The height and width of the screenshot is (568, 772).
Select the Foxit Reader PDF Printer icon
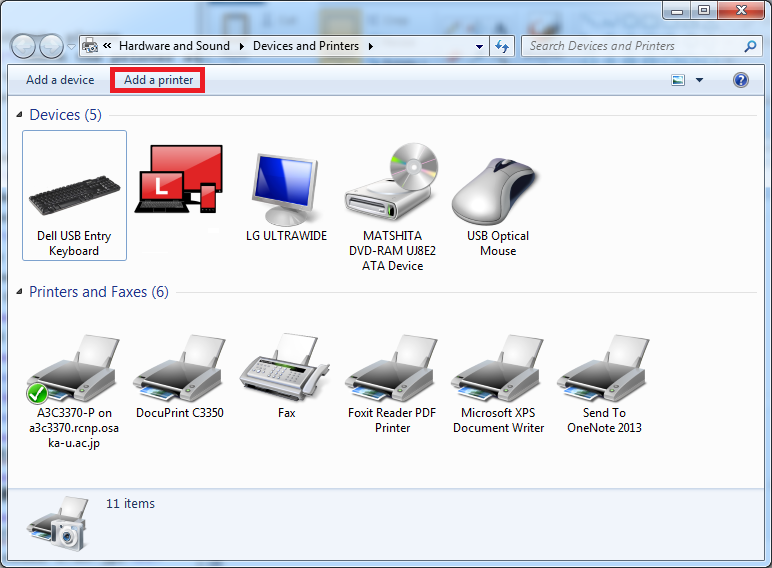click(391, 368)
